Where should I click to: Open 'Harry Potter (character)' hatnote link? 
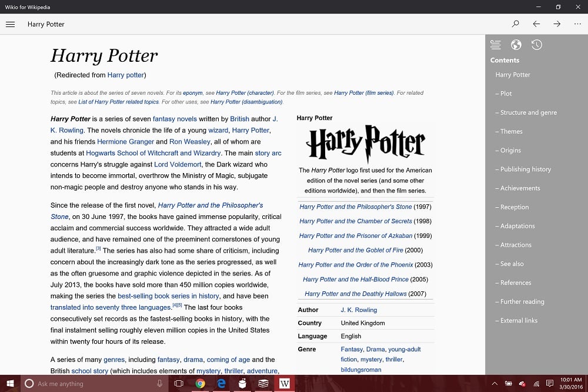coord(245,93)
